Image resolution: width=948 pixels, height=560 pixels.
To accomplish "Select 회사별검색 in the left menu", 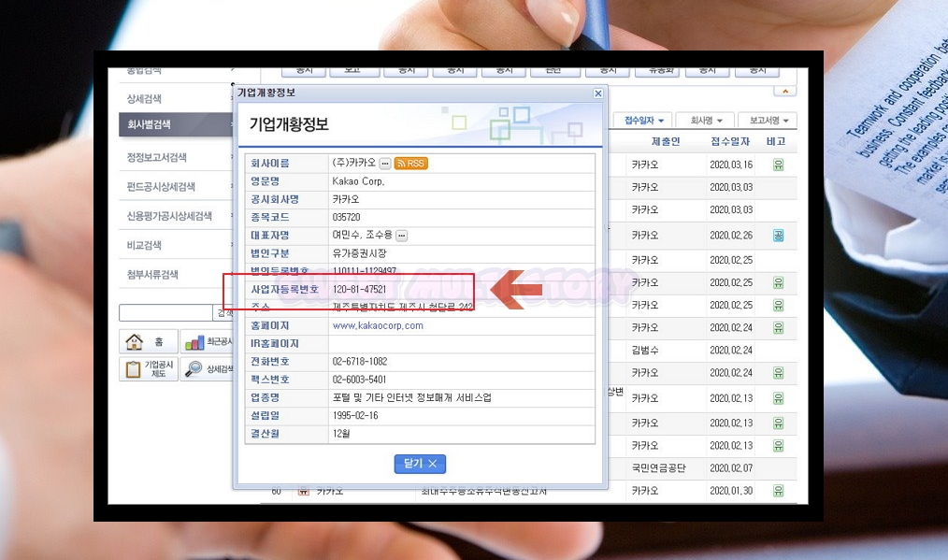I will coord(176,124).
